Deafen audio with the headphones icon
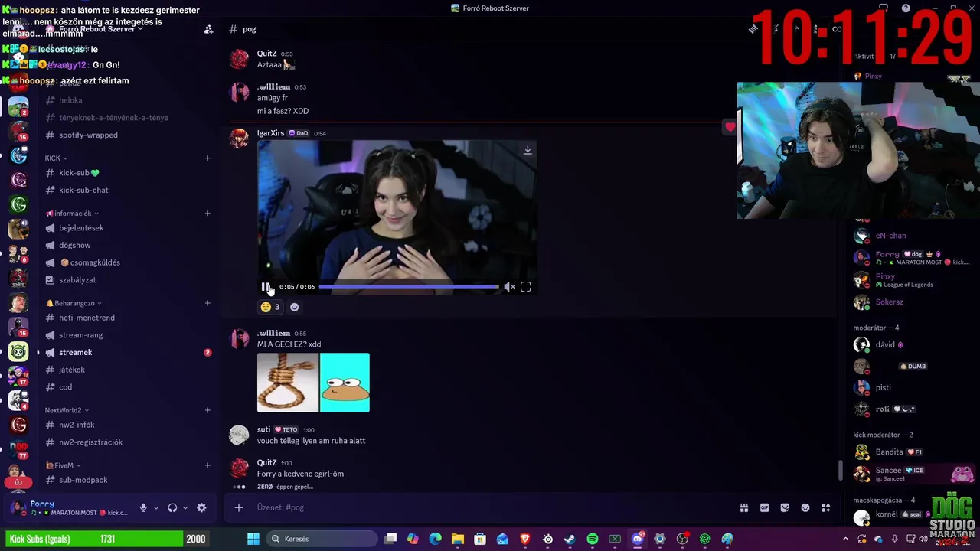Image resolution: width=980 pixels, height=551 pixels. (172, 507)
